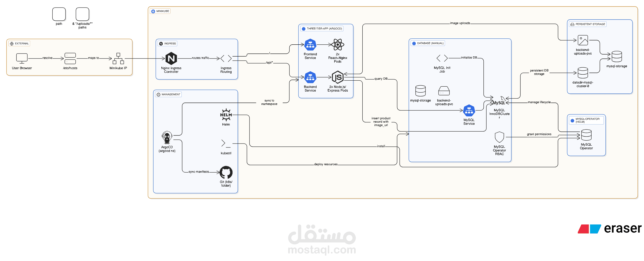Click the datadir-mysql-cluster-0 database icon

[583, 73]
